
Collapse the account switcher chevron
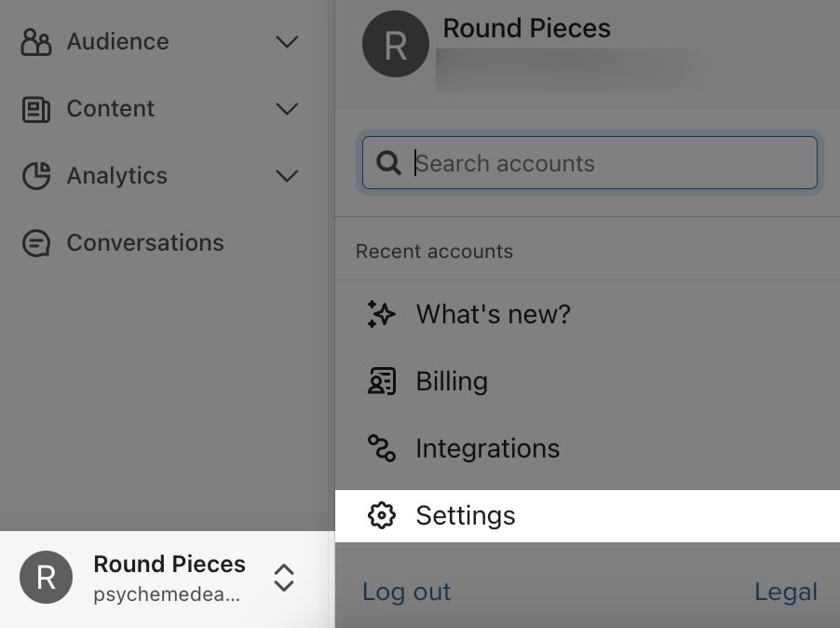pos(284,577)
